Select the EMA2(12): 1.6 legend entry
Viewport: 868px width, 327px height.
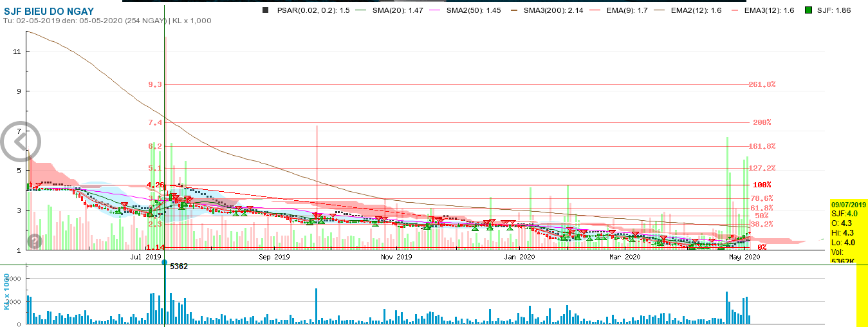696,10
